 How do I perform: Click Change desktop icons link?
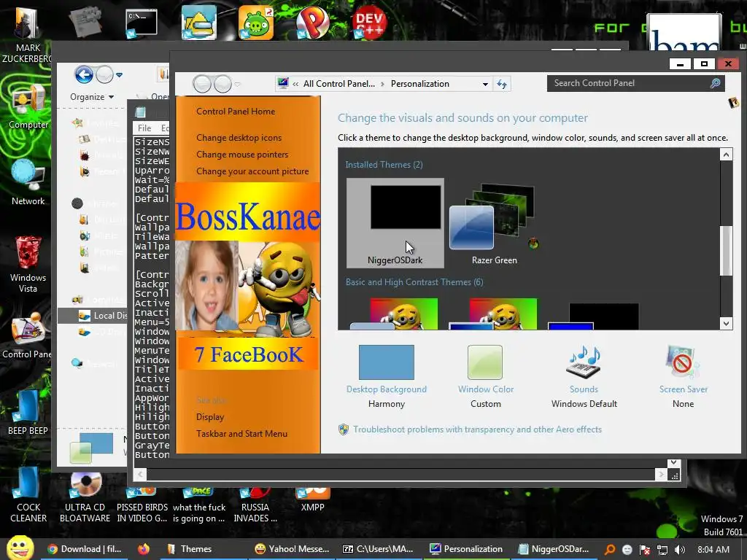tap(239, 138)
